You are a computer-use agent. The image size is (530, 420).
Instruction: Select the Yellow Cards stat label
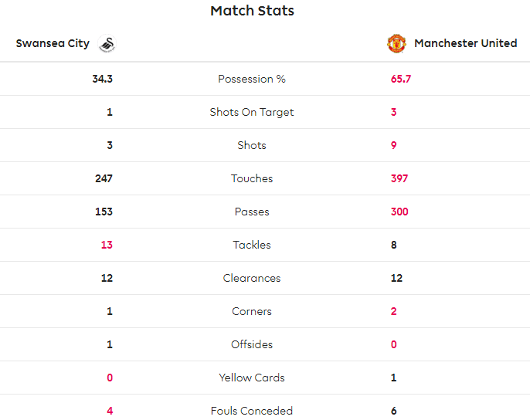coord(252,378)
